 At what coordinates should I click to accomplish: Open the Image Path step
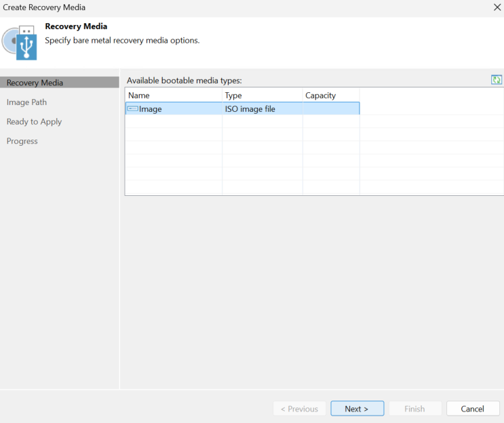(x=26, y=102)
